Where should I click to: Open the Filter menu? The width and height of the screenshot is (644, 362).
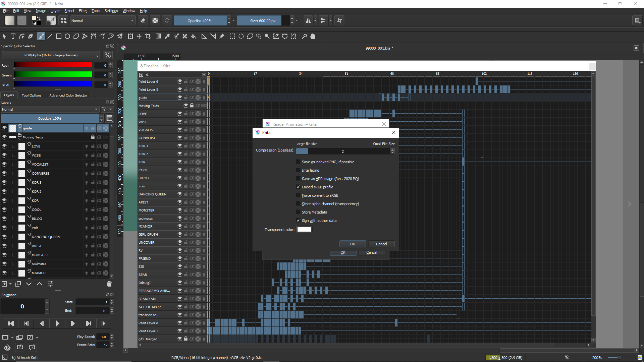(x=83, y=11)
